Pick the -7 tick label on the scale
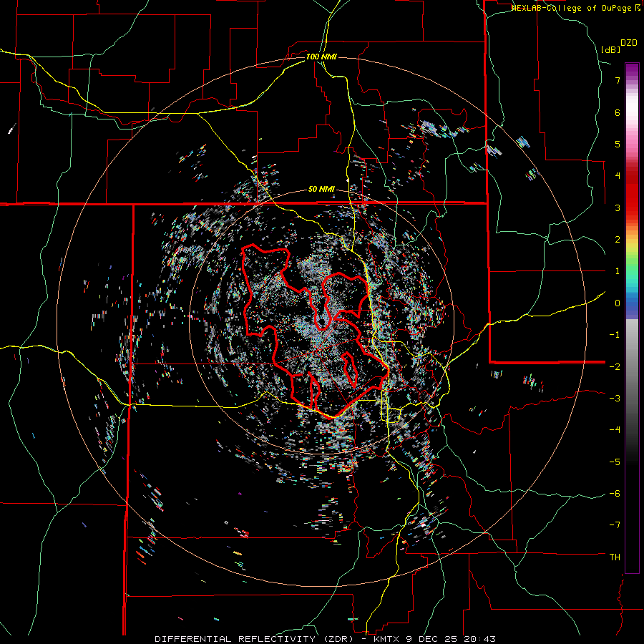The height and width of the screenshot is (644, 644). pyautogui.click(x=615, y=525)
